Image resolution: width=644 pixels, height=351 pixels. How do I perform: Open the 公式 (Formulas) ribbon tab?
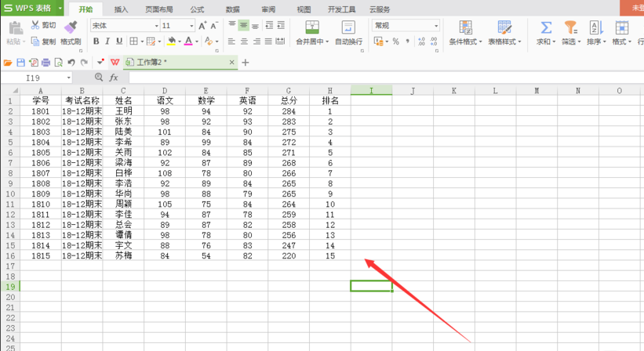(x=197, y=9)
